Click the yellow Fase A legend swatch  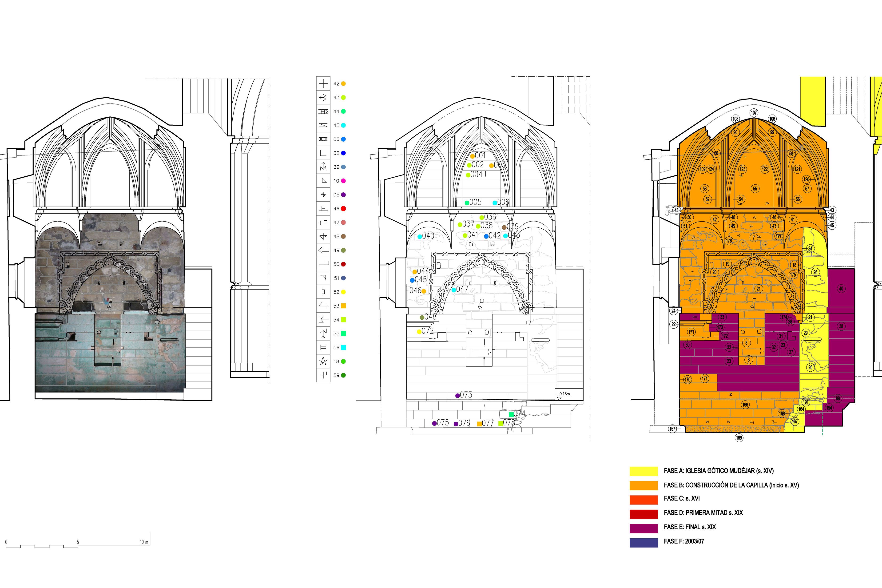tap(644, 471)
